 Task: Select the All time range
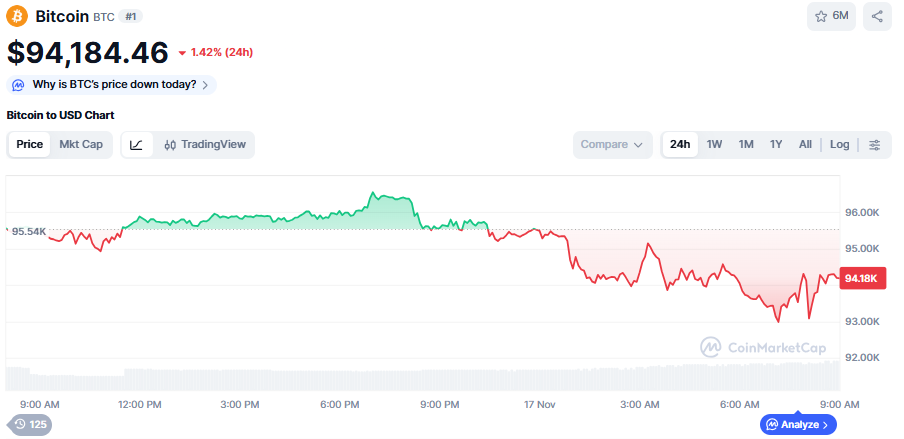(805, 144)
